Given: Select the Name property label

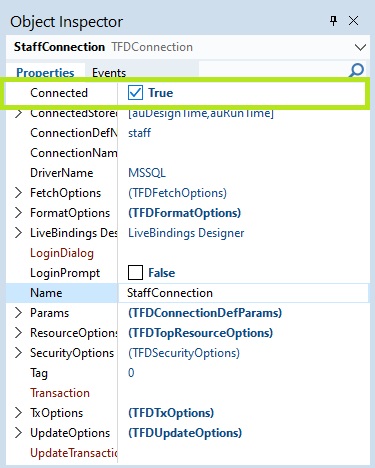Looking at the screenshot, I should point(46,293).
